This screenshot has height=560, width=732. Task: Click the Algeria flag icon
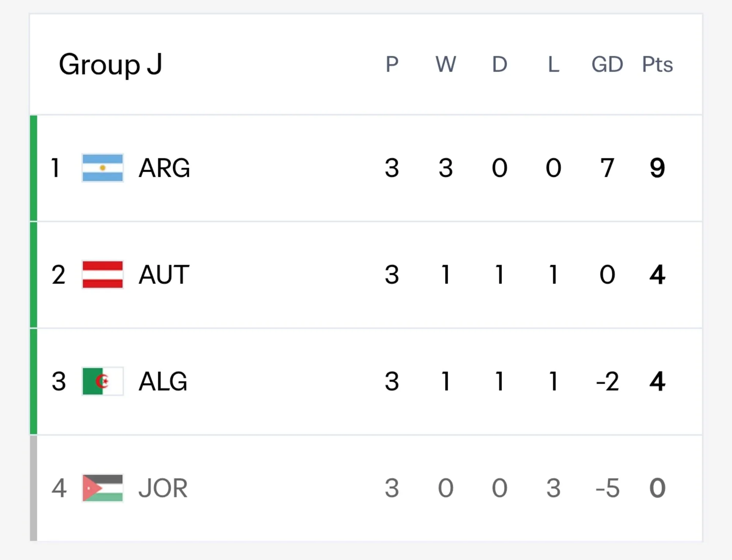(x=102, y=381)
